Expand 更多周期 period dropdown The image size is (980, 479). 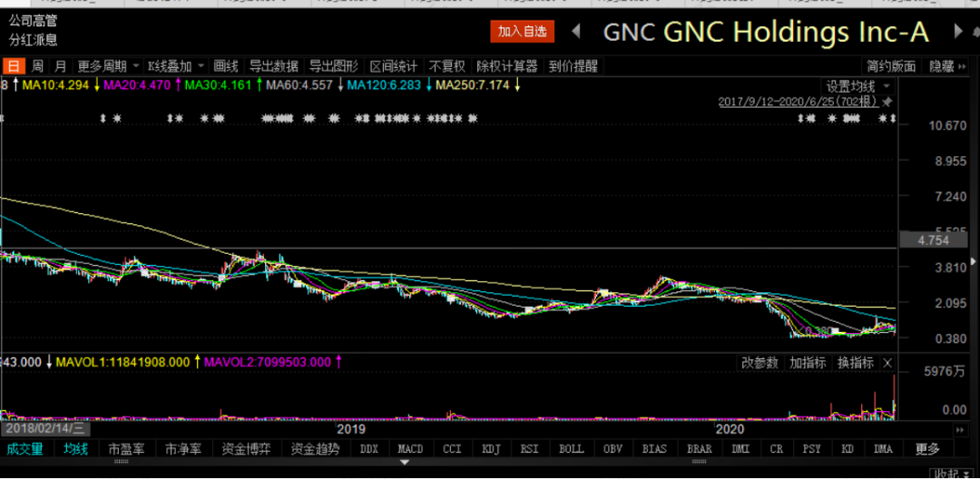click(107, 66)
